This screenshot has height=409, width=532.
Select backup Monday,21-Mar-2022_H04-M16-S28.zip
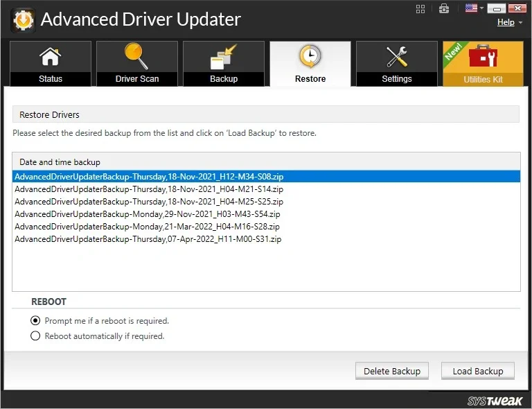point(266,227)
